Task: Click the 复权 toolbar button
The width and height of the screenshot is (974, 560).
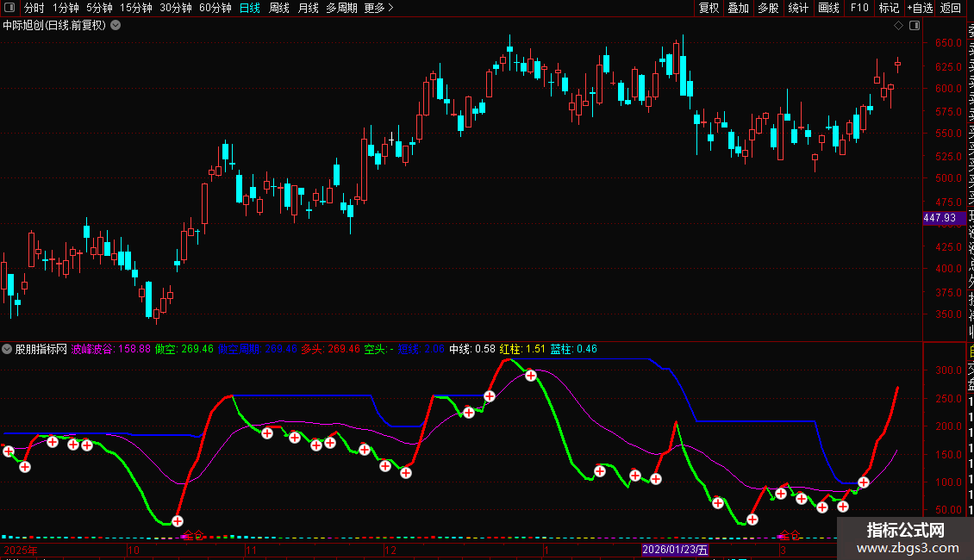Action: tap(709, 8)
